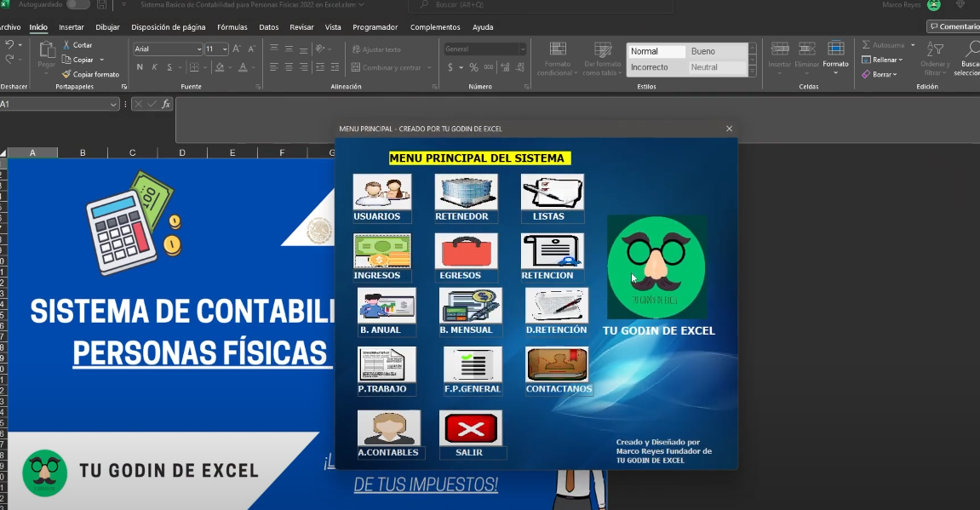
Task: Click the percent style icon
Action: 473,67
